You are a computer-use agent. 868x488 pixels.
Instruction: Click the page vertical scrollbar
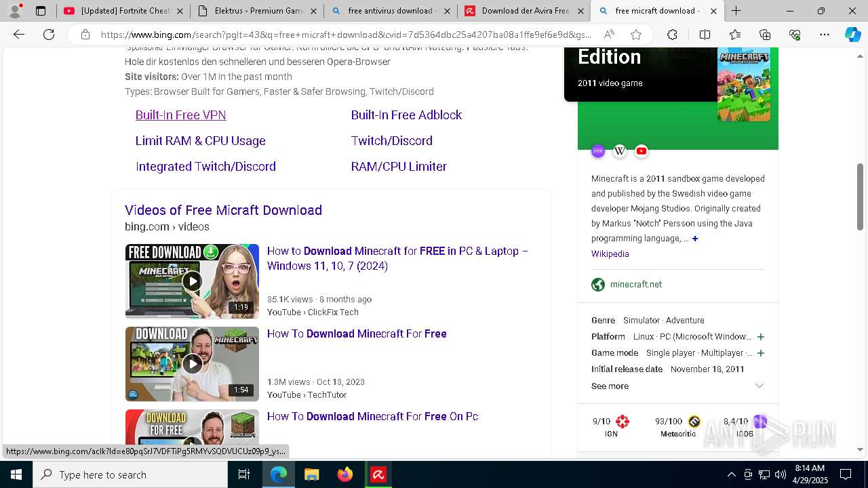click(861, 197)
